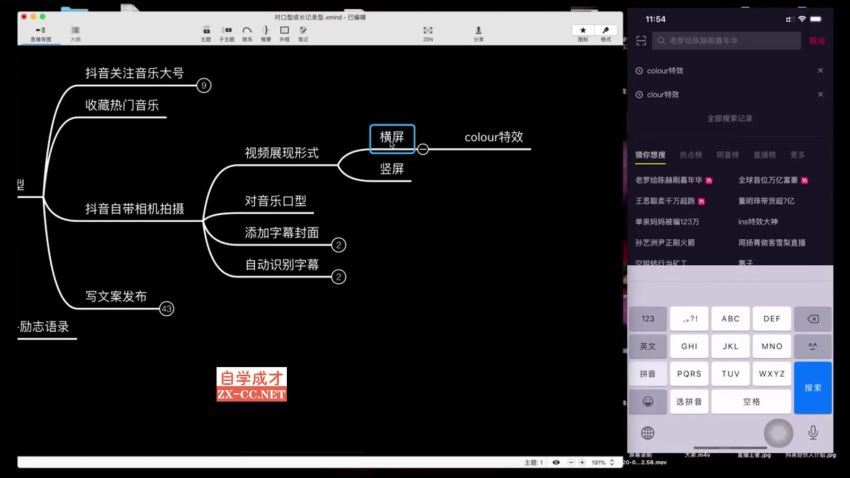Select the 收藏热门音乐 topic
The height and width of the screenshot is (478, 850).
click(122, 105)
